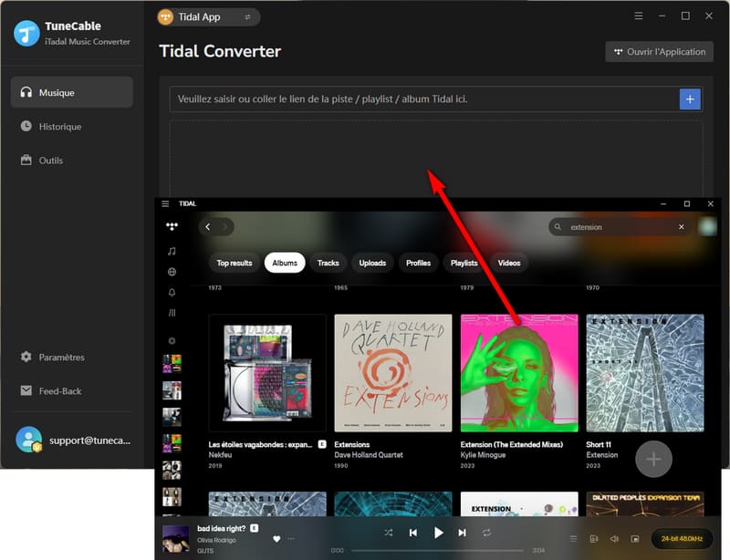Click the Ouvrir l'Application button
This screenshot has width=730, height=560.
659,52
